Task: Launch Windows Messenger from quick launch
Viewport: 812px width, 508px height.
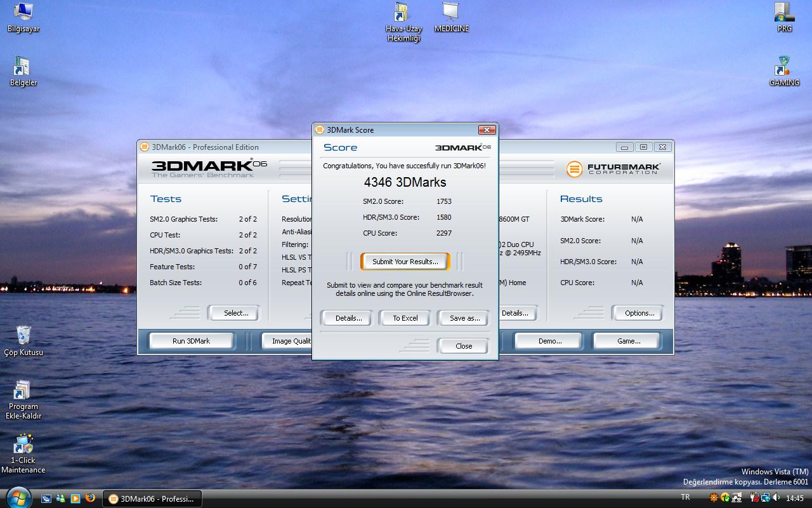Action: point(61,498)
